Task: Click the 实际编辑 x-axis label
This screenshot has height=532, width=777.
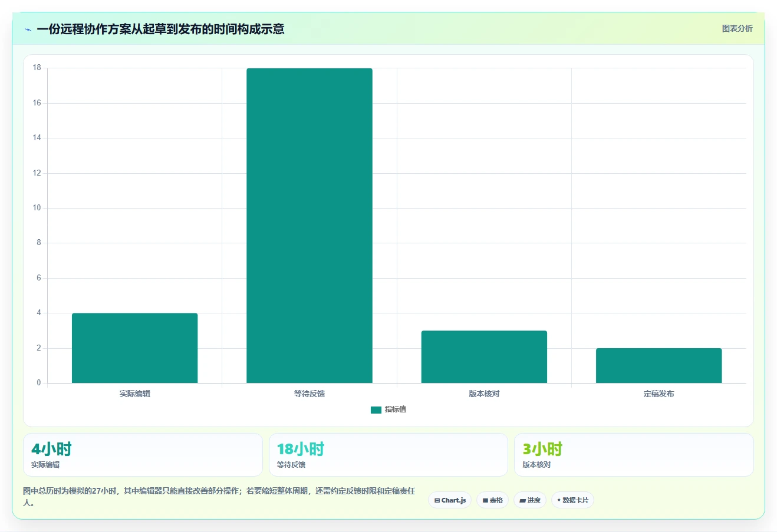Action: [x=134, y=394]
